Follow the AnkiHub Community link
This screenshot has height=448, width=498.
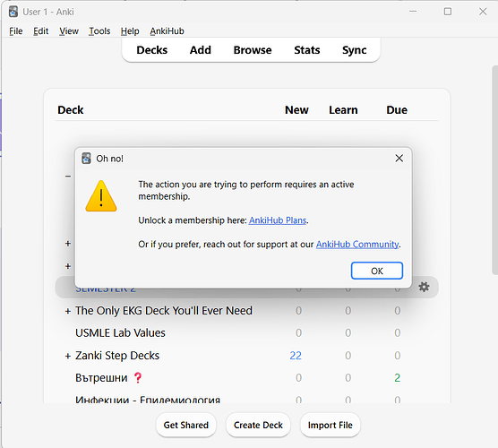coord(357,244)
